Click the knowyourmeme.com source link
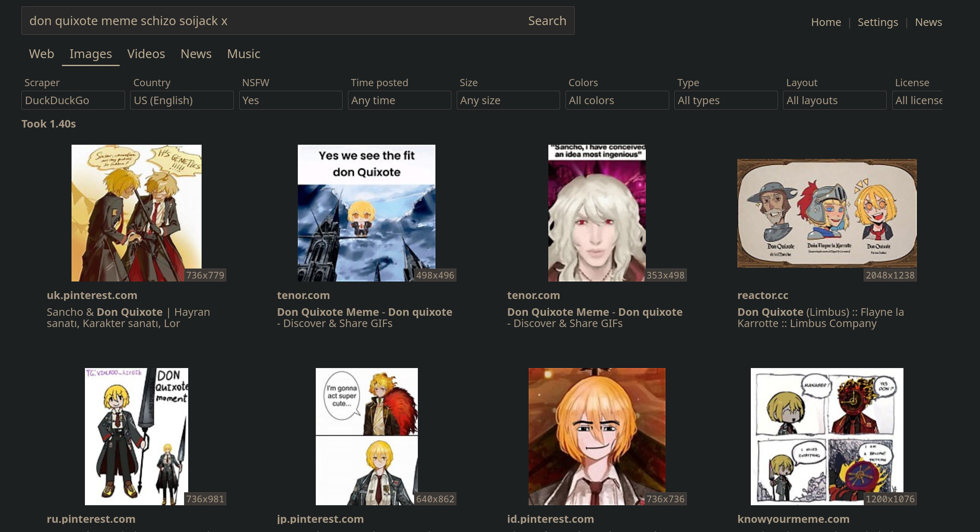 [793, 519]
